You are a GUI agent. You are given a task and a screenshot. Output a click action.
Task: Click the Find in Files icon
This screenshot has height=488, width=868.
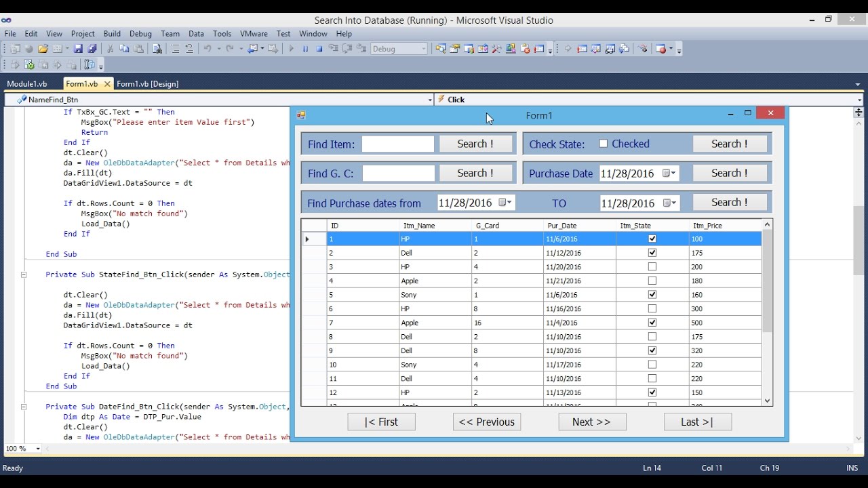157,49
